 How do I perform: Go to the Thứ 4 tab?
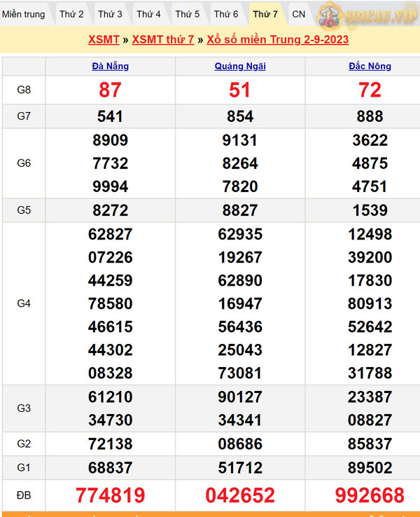(148, 14)
